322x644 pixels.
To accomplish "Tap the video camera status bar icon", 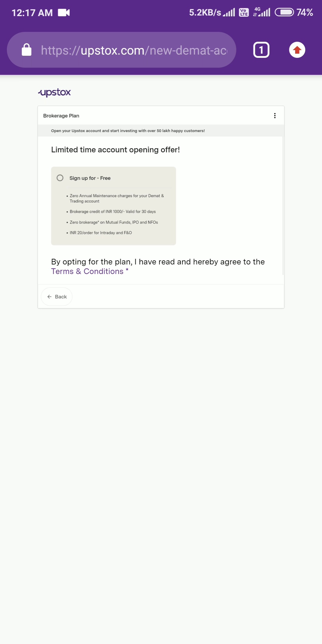I will (x=64, y=13).
